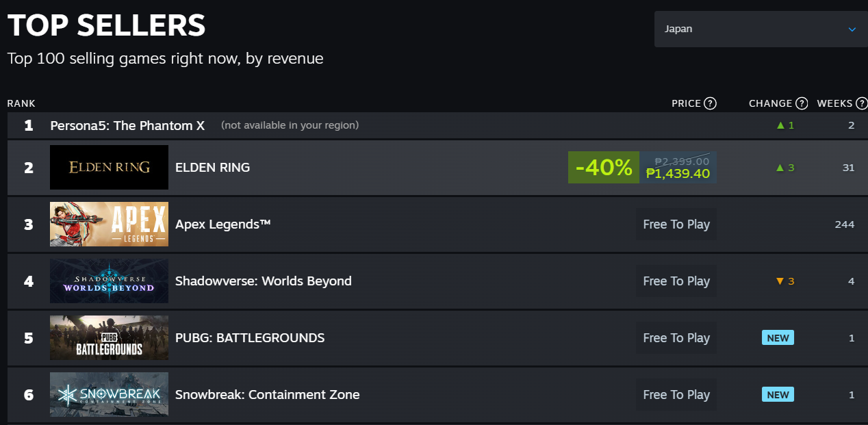Click the orange down arrow for Shadowverse
This screenshot has height=425, width=868.
[x=780, y=281]
